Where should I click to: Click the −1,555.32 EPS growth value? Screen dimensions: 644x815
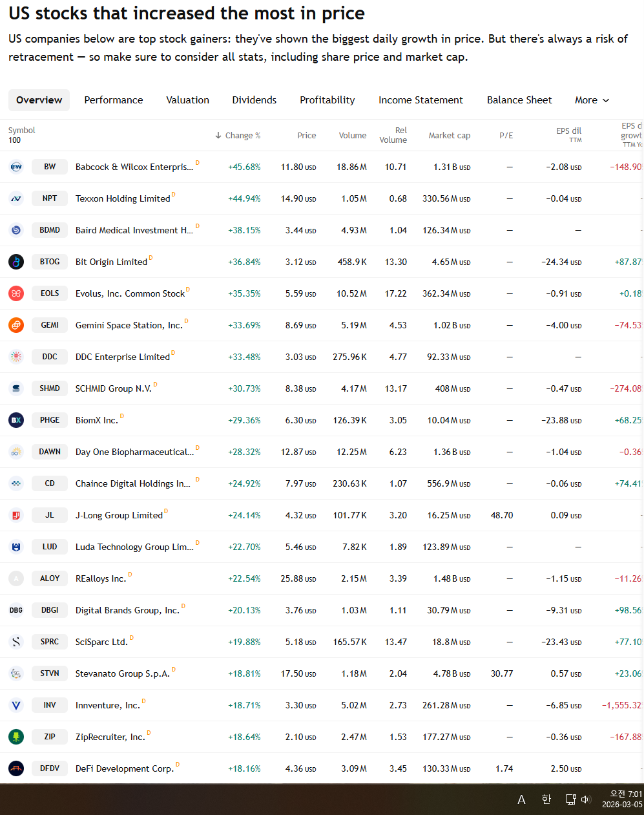click(x=623, y=705)
